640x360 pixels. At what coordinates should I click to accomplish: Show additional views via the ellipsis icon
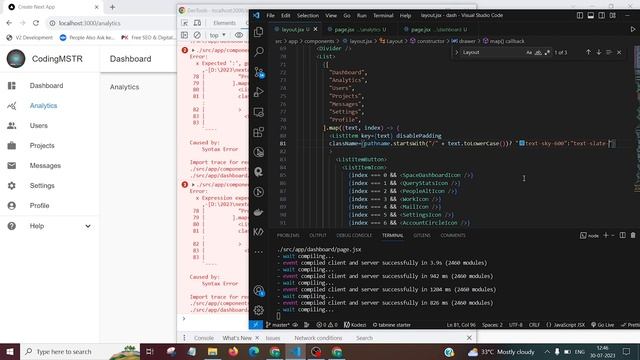pos(258,252)
